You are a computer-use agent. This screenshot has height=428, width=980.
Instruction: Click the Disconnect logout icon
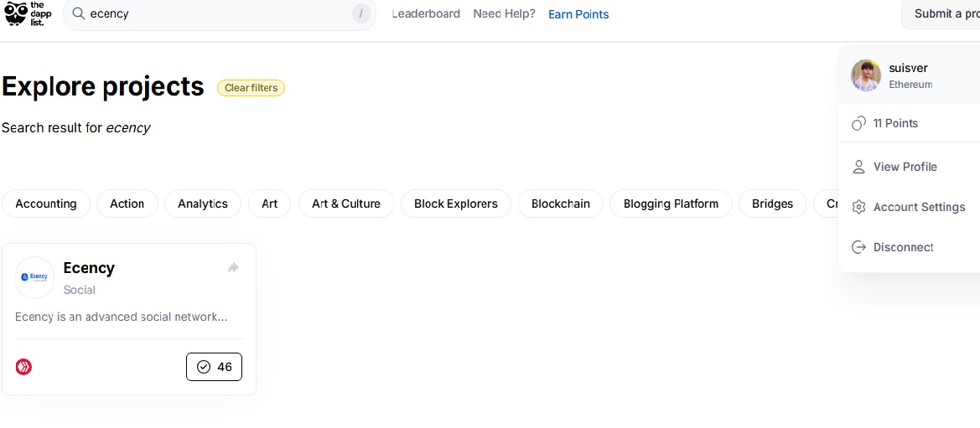[x=858, y=247]
